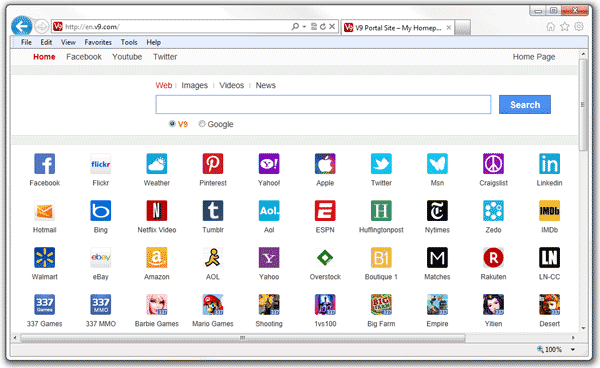Open the Bing shortcut icon

101,211
